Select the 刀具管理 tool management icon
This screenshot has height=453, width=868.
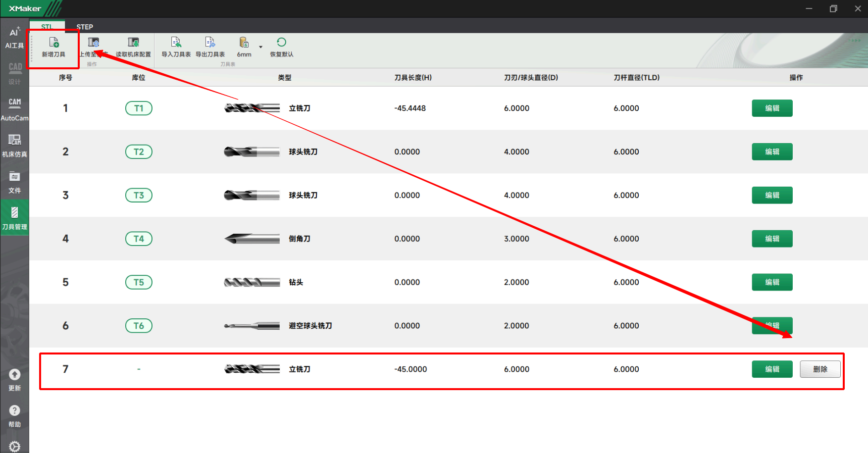[15, 213]
